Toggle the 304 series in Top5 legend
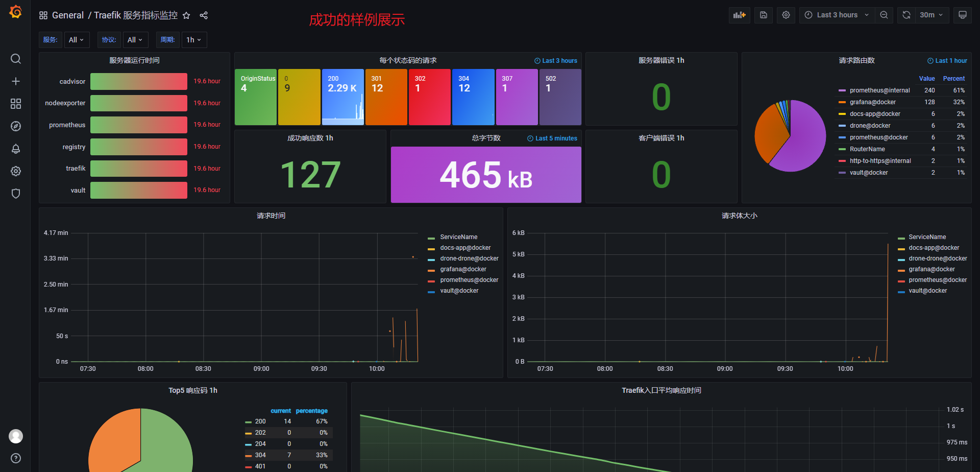The height and width of the screenshot is (472, 980). [260, 455]
